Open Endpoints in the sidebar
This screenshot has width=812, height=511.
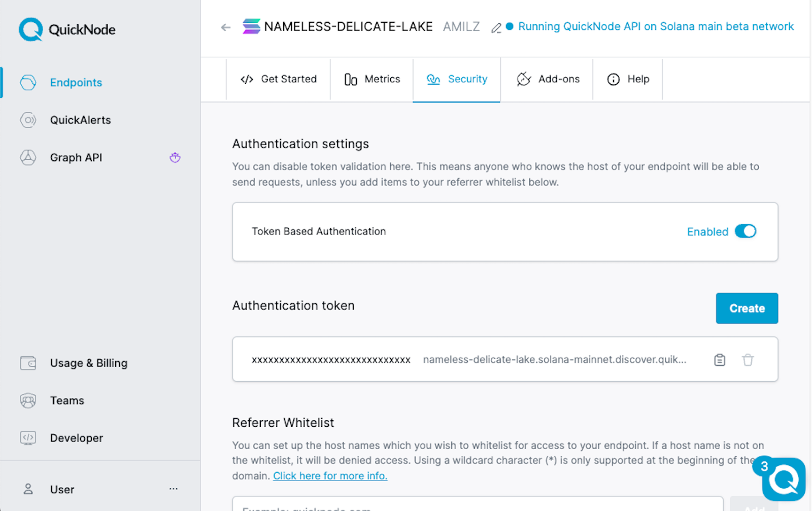click(x=76, y=82)
